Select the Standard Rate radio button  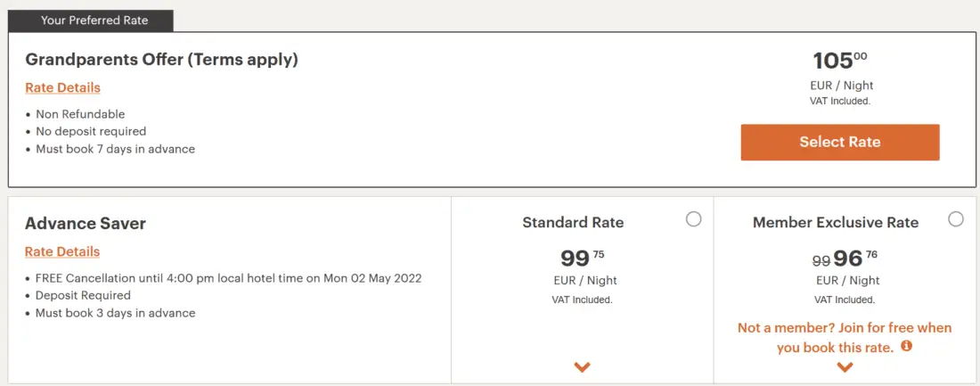(x=693, y=219)
